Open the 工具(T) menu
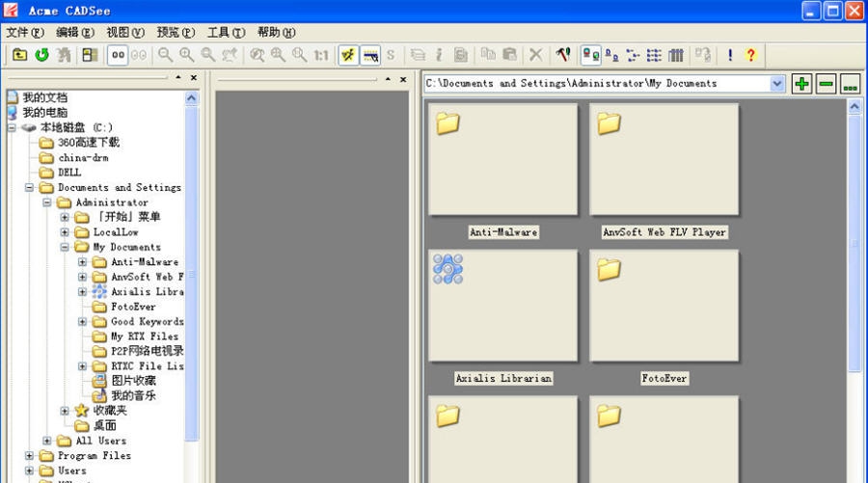The image size is (868, 483). (227, 32)
